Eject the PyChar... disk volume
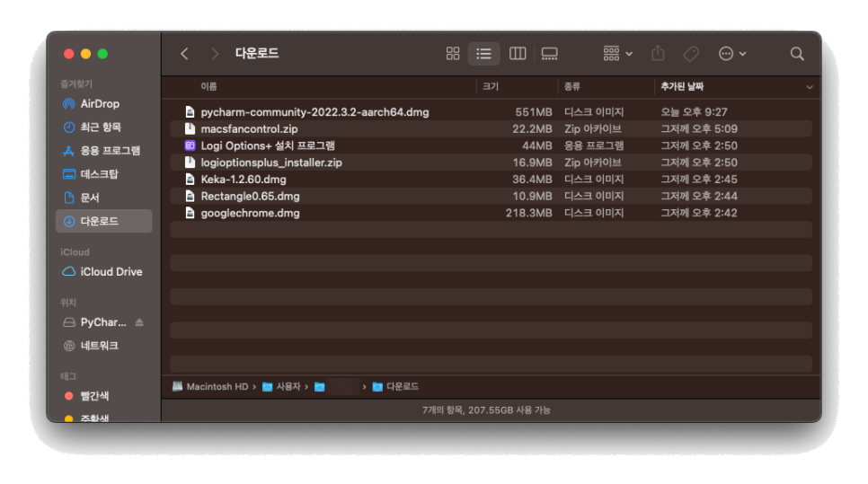Image resolution: width=868 pixels, height=484 pixels. pyautogui.click(x=139, y=322)
